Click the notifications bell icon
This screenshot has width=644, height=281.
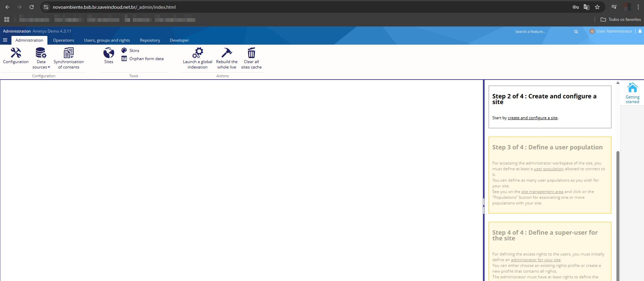pos(640,31)
